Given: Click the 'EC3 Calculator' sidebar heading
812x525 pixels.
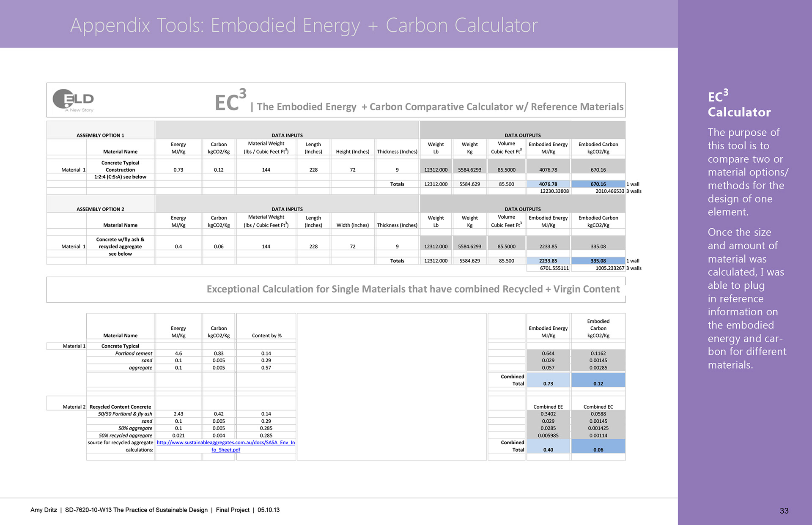Looking at the screenshot, I should click(739, 104).
